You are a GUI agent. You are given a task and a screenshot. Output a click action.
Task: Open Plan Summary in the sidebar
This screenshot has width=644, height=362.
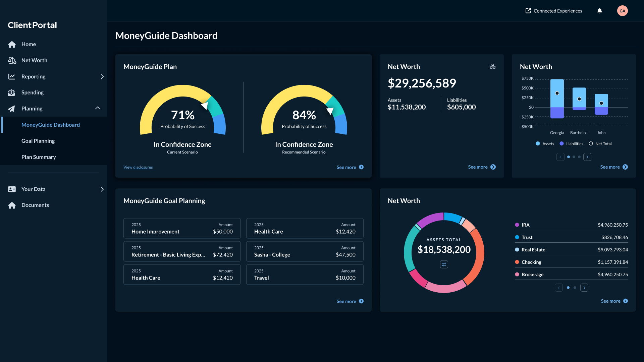click(x=54, y=157)
